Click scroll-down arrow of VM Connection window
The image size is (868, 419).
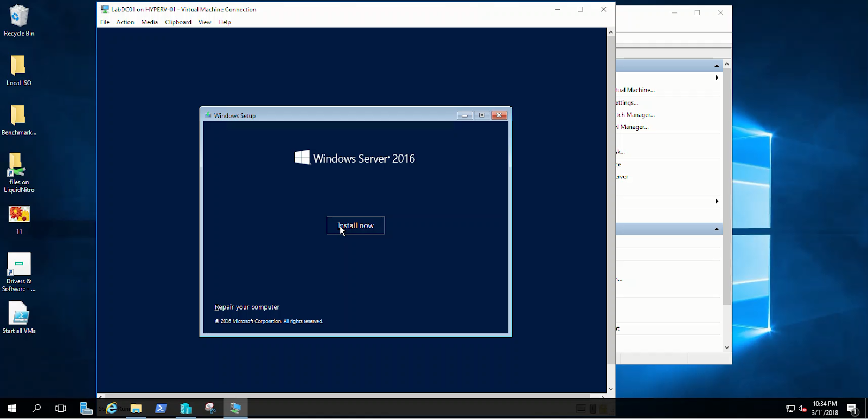pos(611,389)
